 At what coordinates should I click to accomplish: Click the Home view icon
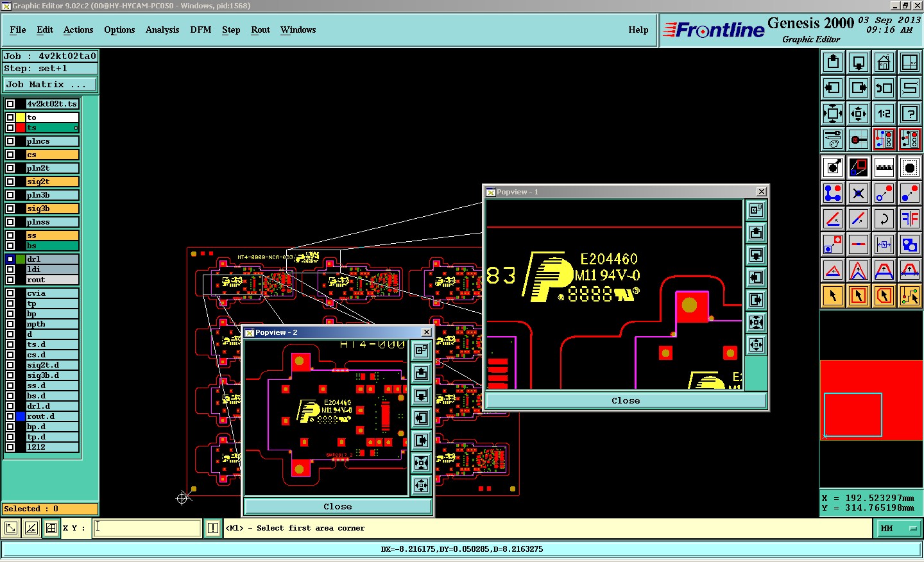pos(884,62)
